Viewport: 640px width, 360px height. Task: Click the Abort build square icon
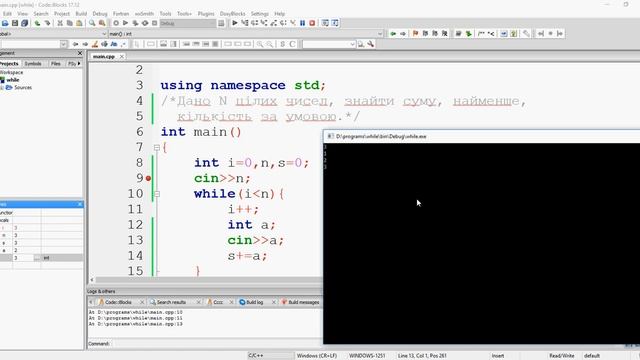[x=155, y=23]
